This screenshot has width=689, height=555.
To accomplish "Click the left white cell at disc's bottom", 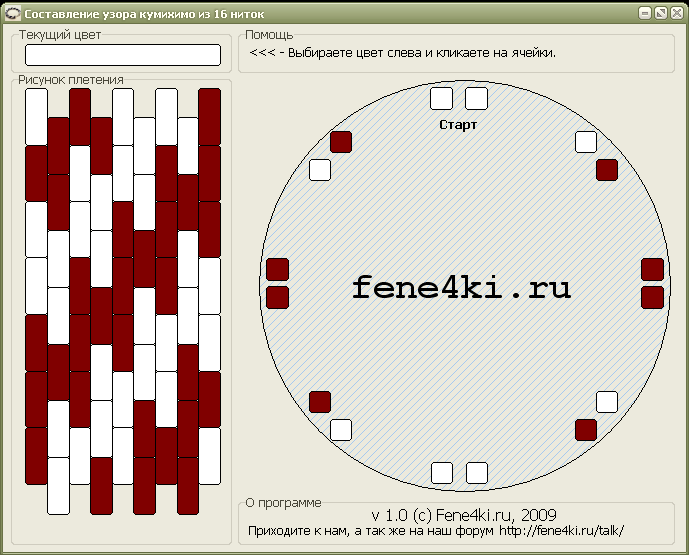I will coord(442,473).
